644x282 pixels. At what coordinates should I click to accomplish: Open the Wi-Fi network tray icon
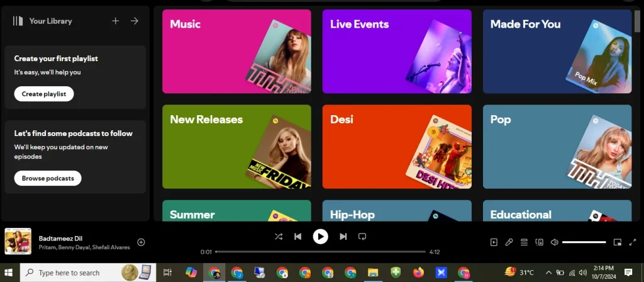[572, 272]
